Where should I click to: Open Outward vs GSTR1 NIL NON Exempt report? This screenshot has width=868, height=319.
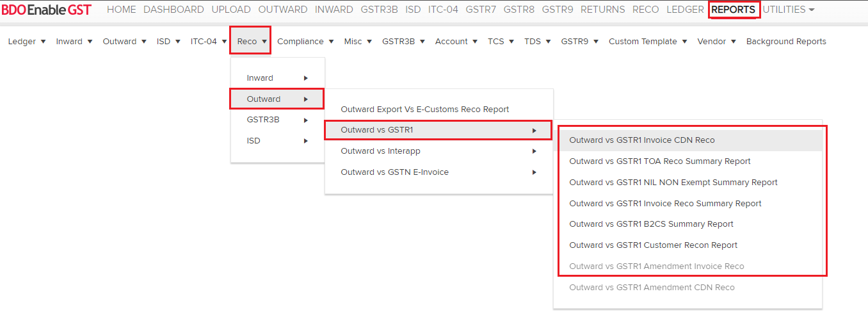(673, 183)
